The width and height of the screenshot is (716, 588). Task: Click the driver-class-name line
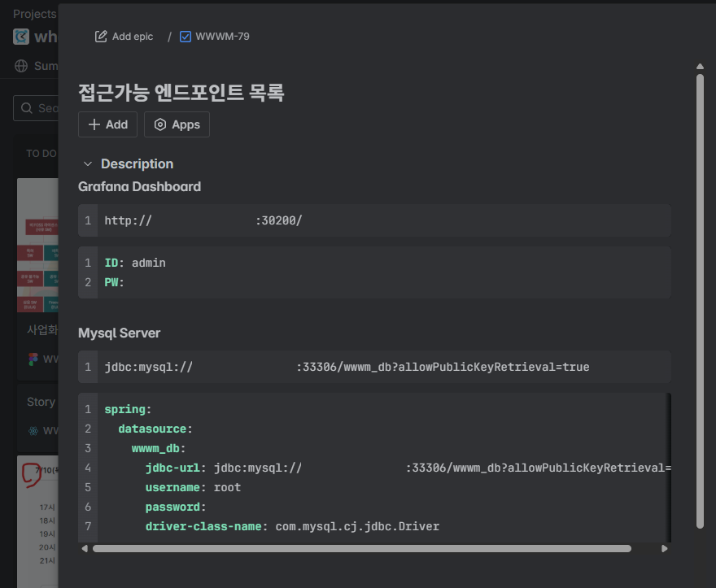tap(292, 527)
